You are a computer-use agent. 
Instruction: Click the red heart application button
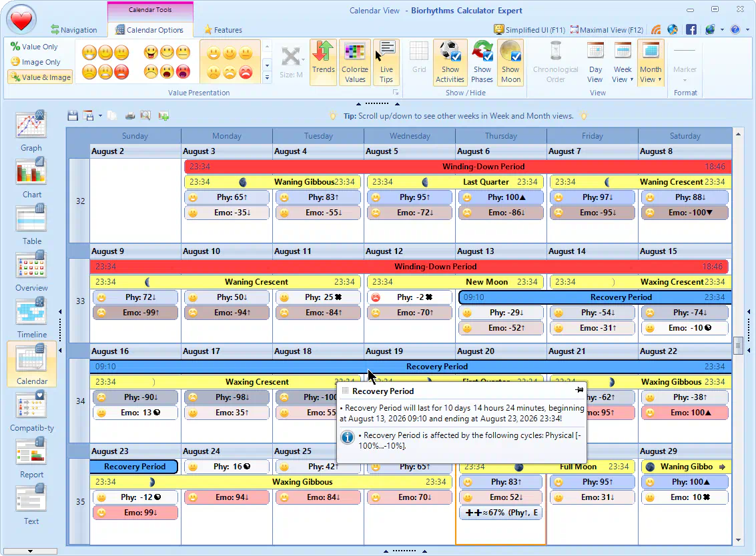(x=21, y=20)
